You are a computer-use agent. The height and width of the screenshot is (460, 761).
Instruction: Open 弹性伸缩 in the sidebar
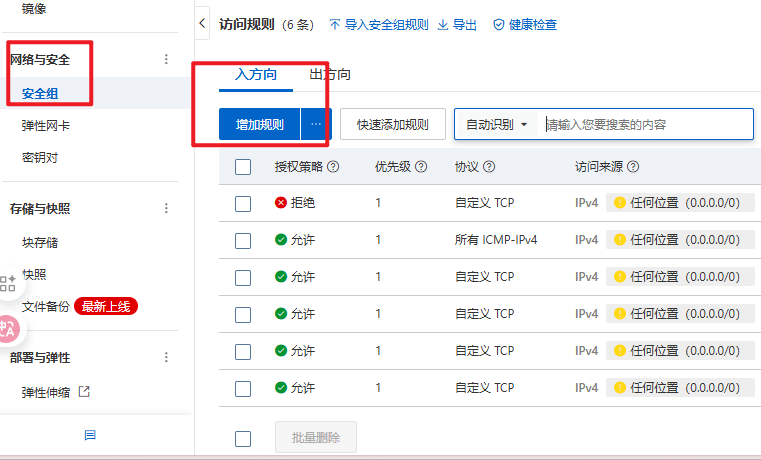46,392
